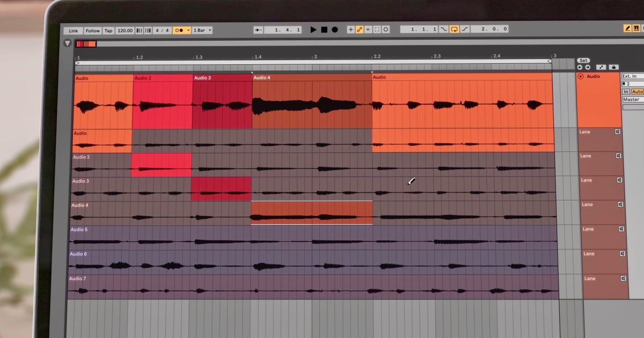Click the previous locator arrow icon
Screen dimensions: 644x338
(x=580, y=67)
